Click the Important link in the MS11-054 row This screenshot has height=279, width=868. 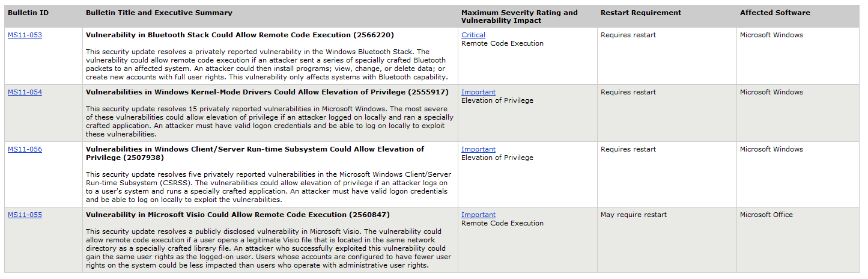point(478,92)
